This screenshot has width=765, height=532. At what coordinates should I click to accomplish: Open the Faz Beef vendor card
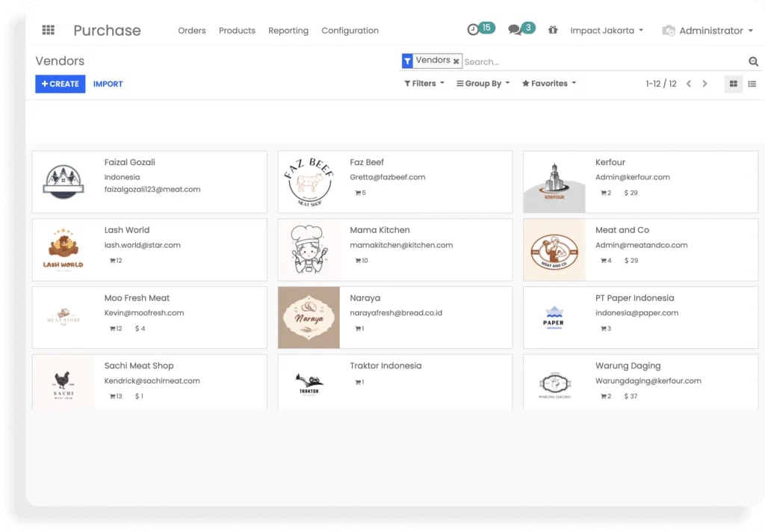pos(394,182)
